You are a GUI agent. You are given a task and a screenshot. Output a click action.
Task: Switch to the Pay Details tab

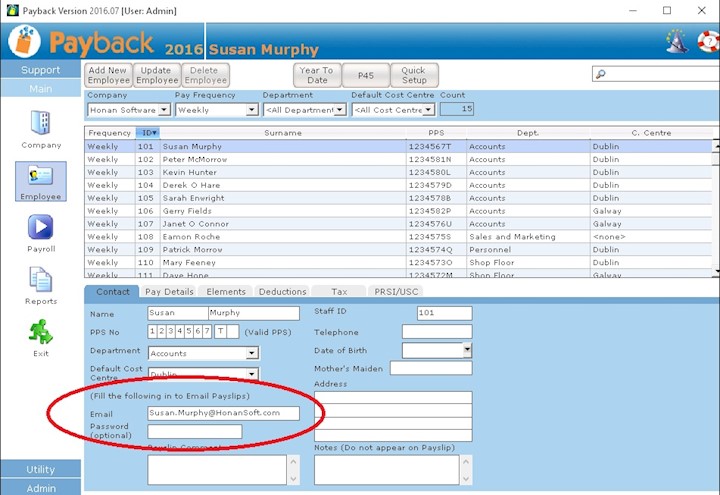tap(169, 292)
